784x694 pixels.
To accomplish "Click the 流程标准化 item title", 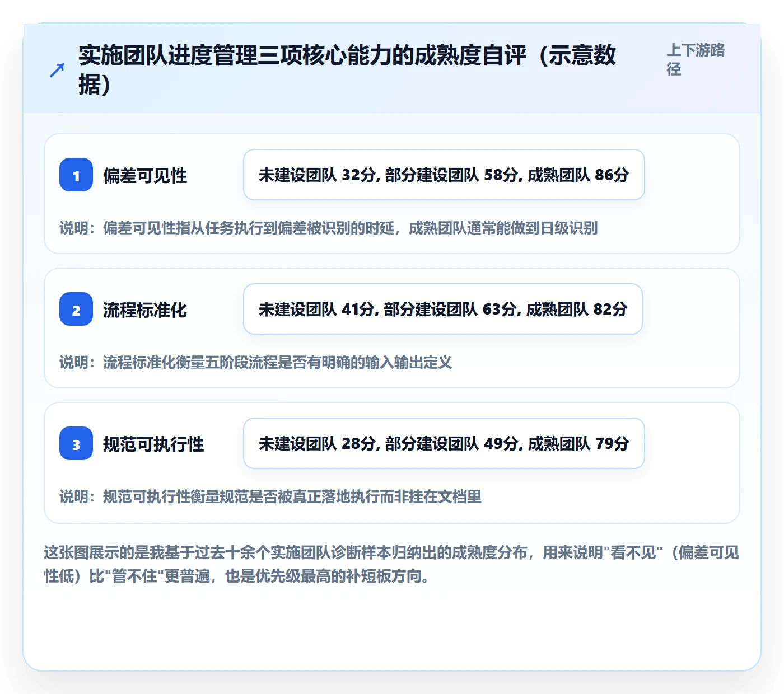I will pos(145,310).
